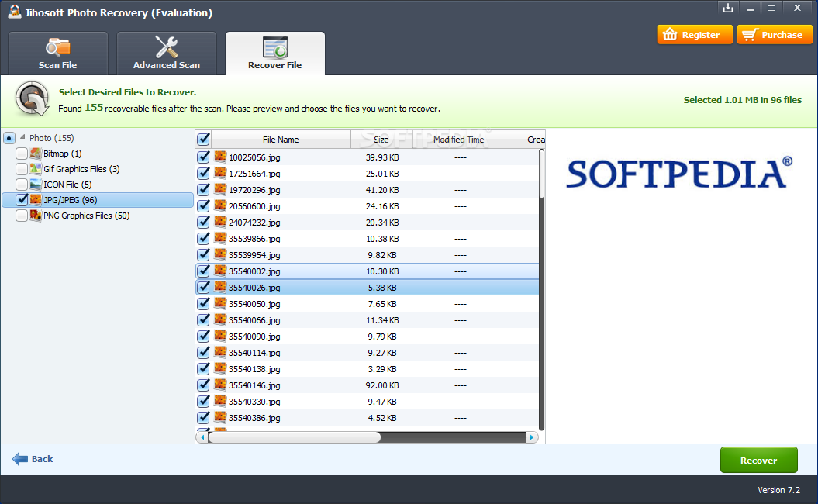Click the download arrow icon in title bar
Image resolution: width=818 pixels, height=504 pixels.
click(728, 8)
